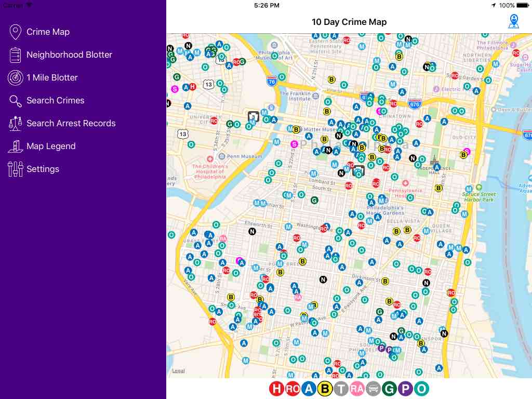Viewport: 532px width, 399px height.
Task: Open Search Arrest Records
Action: point(62,123)
